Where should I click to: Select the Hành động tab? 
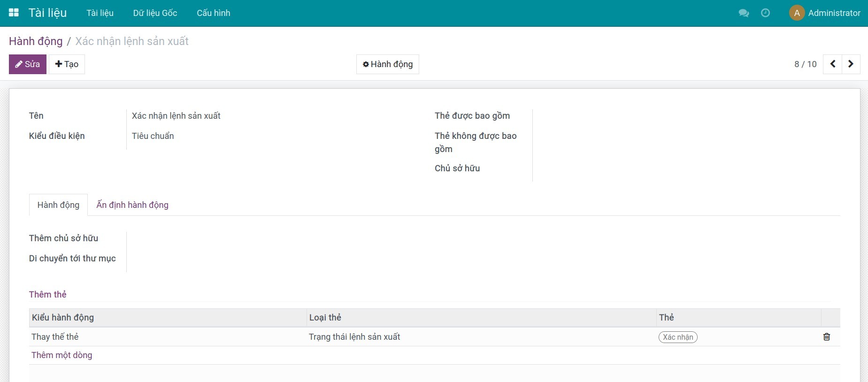click(x=58, y=205)
